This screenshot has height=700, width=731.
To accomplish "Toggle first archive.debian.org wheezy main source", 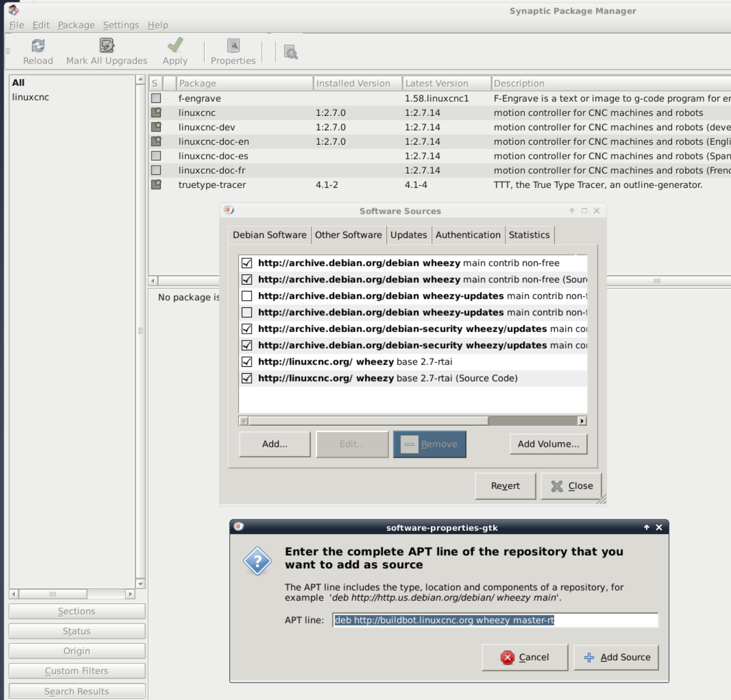I will coord(247,263).
